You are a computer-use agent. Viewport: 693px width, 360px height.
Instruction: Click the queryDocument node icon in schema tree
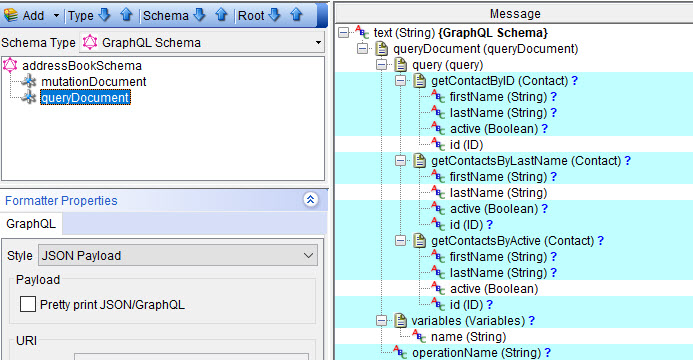point(29,97)
